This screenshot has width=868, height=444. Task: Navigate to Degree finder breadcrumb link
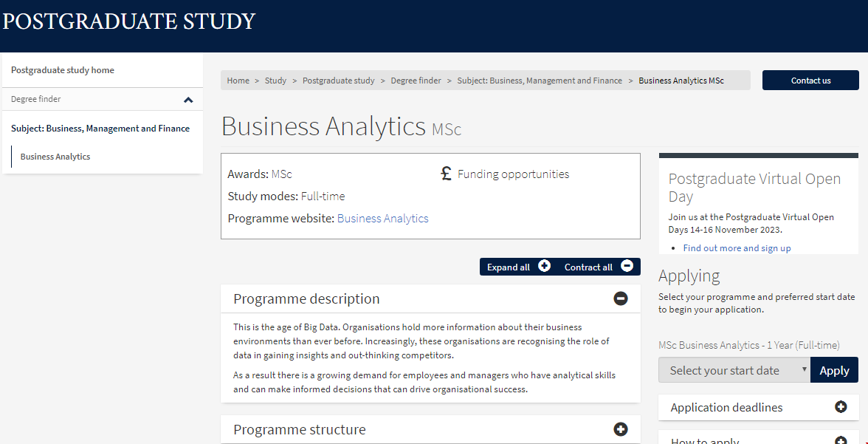416,81
